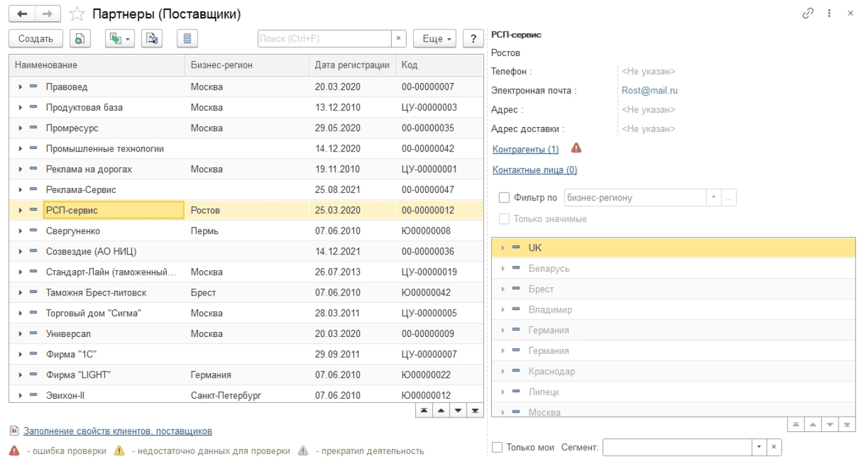Open the бизнес-региону filter dropdown arrow
Image resolution: width=868 pixels, height=464 pixels.
[714, 198]
